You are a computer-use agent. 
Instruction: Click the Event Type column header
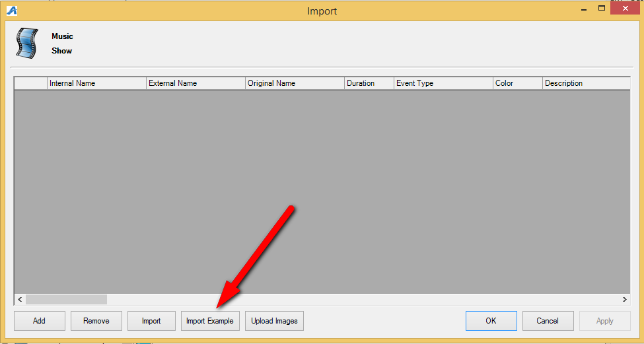444,83
